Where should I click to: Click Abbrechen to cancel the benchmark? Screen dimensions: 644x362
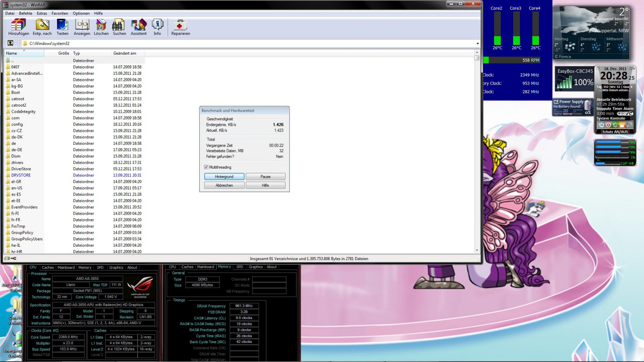pos(224,185)
